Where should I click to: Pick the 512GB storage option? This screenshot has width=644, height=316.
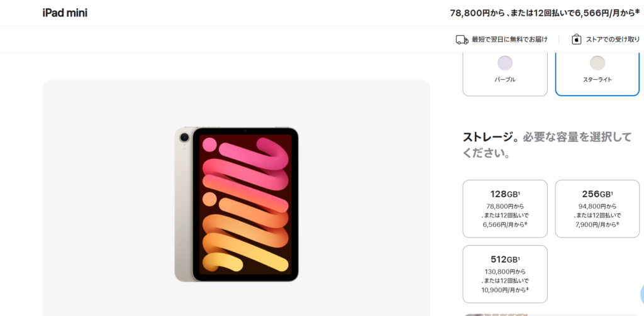505,274
